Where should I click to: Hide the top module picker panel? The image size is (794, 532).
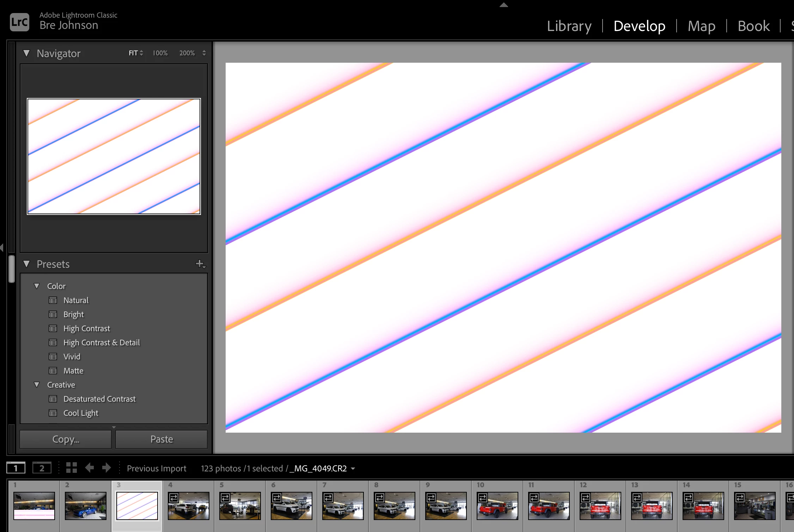pos(503,5)
